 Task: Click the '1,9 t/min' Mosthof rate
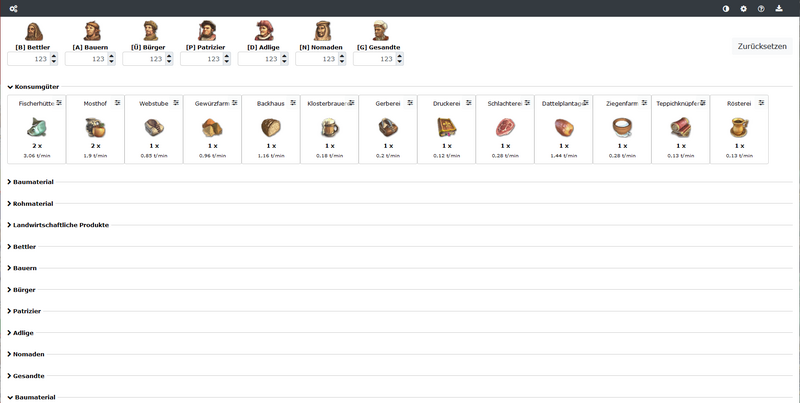point(95,156)
